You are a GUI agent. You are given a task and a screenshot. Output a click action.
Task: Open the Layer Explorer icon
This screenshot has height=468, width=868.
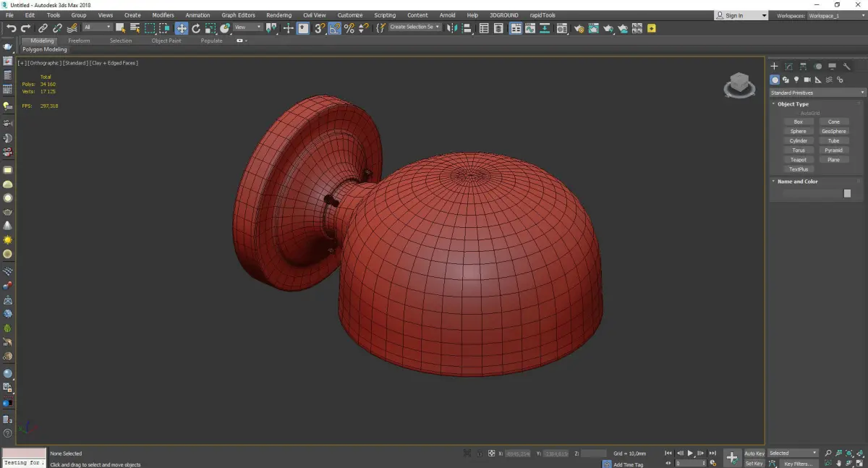[500, 28]
